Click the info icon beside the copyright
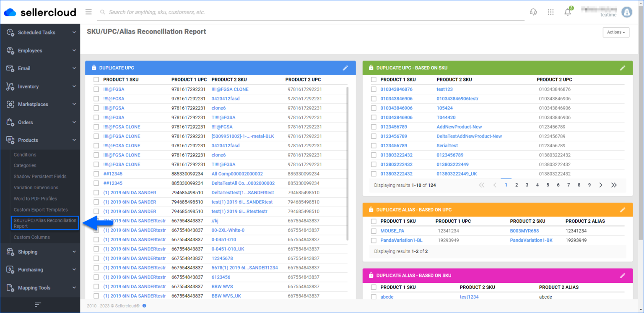This screenshot has width=644, height=313. coord(144,306)
